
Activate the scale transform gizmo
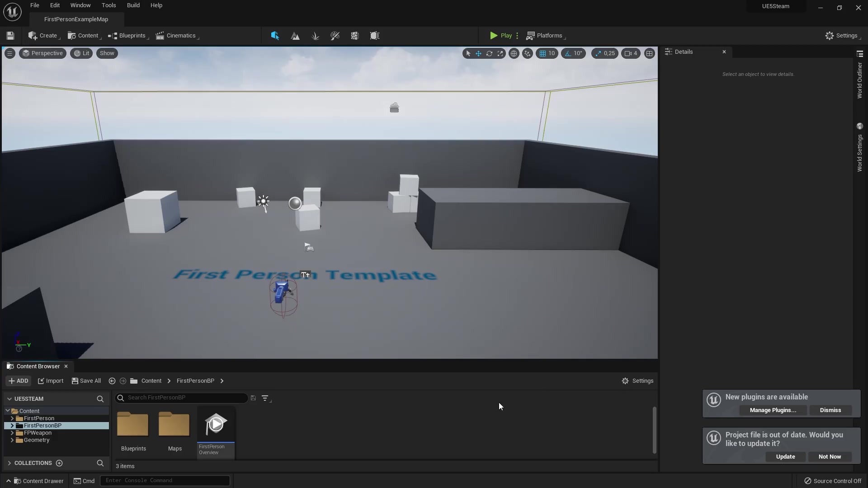[500, 53]
